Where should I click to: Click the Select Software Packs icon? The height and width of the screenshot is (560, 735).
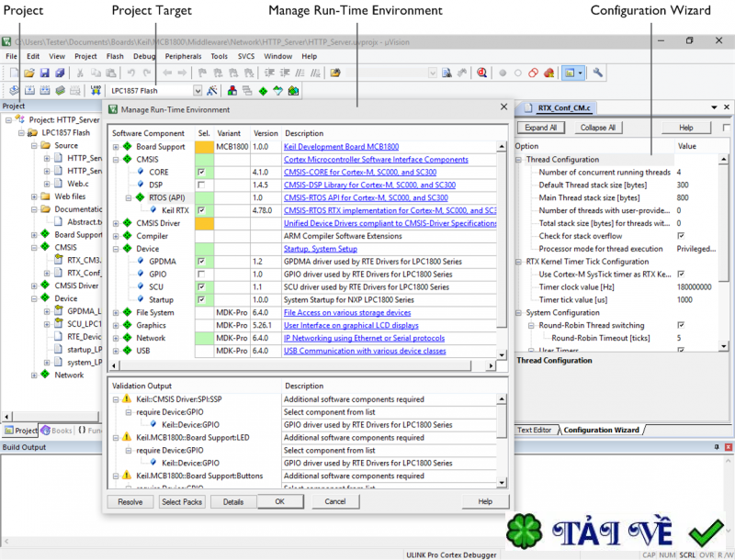[x=293, y=90]
